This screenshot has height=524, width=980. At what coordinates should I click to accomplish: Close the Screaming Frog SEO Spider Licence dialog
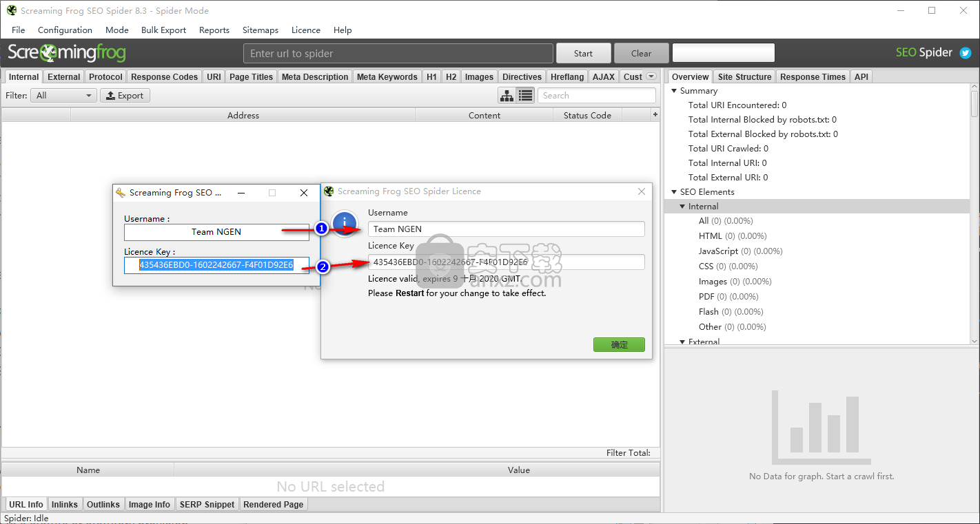642,191
